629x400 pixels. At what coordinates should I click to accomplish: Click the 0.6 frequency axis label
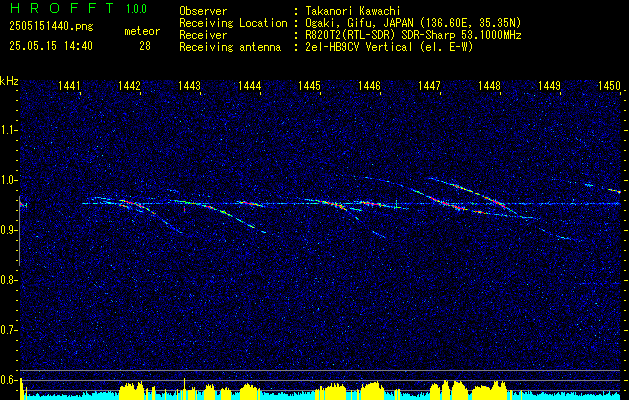point(8,380)
